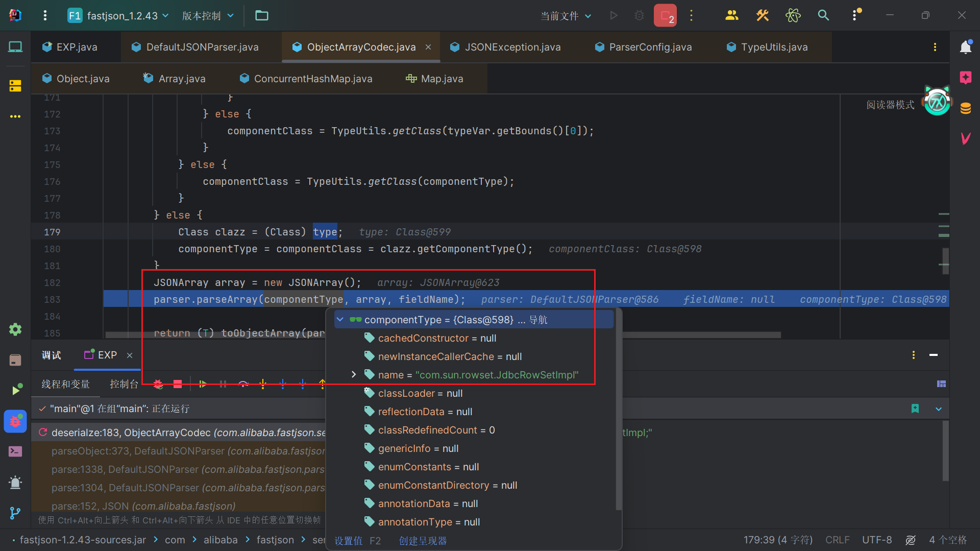Click 阅读器模式 reader mode label

pyautogui.click(x=890, y=105)
